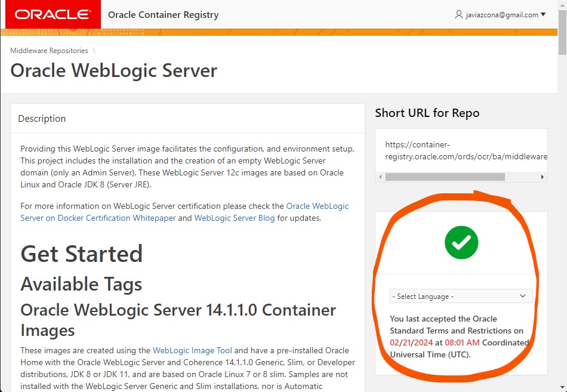Click the Short URL container-registry.oracle.com text
The width and height of the screenshot is (567, 392).
466,150
